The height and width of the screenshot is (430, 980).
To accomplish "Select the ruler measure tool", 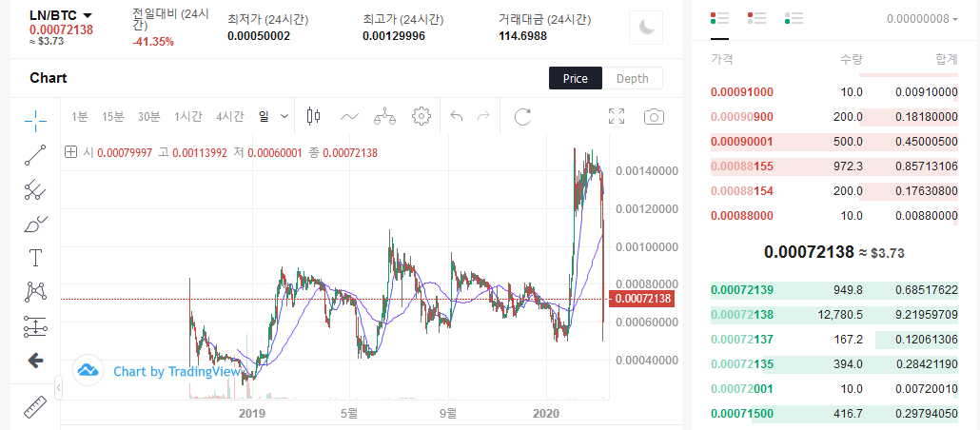I will pyautogui.click(x=35, y=407).
